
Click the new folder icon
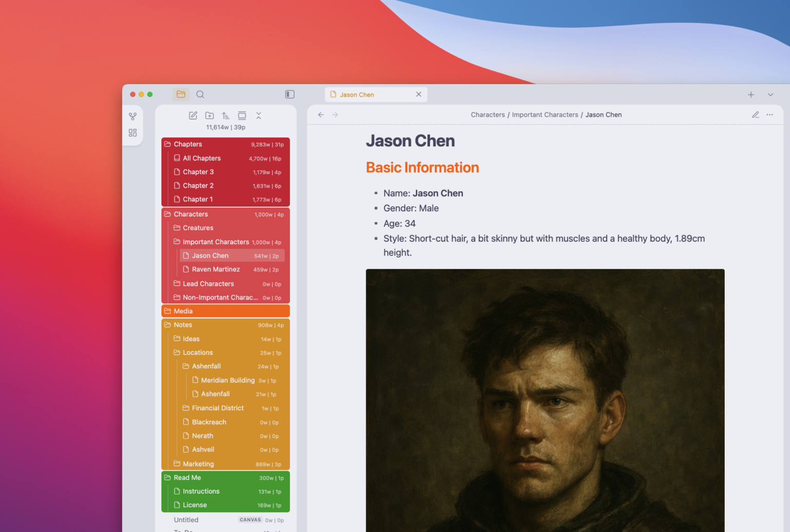tap(209, 116)
